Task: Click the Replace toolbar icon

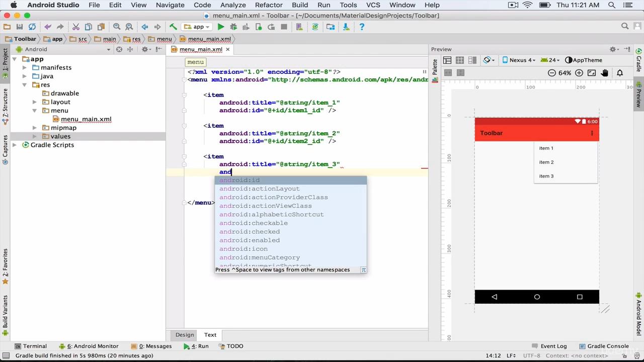Action: pos(129,27)
